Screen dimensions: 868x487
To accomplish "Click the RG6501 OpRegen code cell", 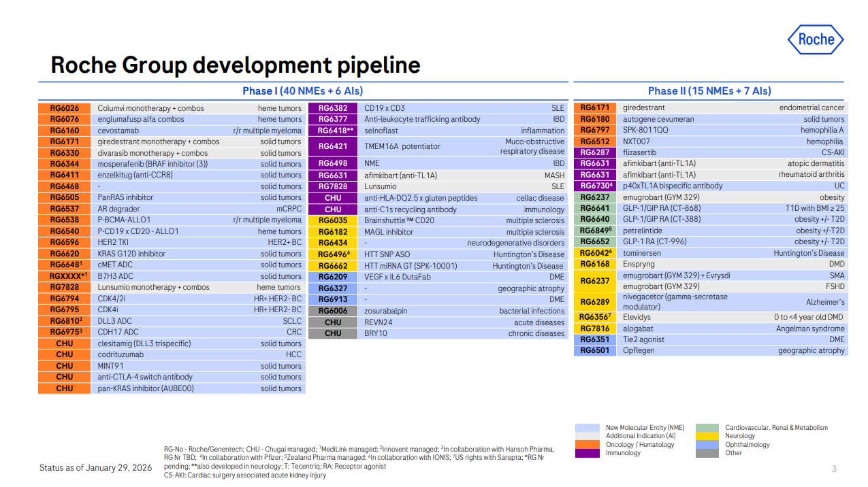I will tap(594, 351).
